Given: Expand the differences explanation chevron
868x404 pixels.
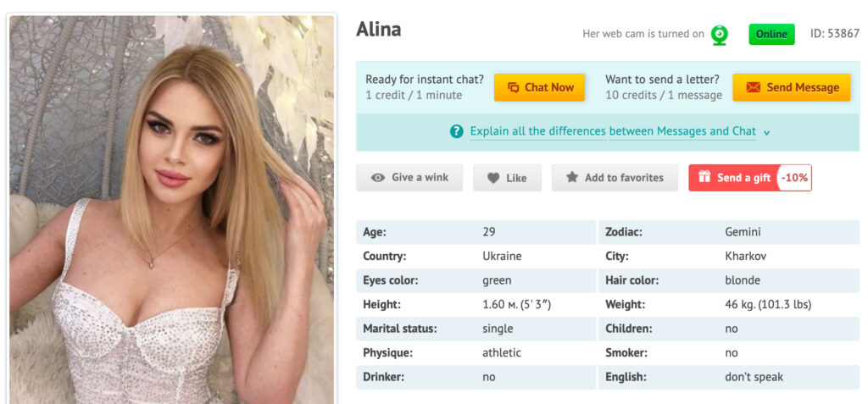Looking at the screenshot, I should coord(766,132).
